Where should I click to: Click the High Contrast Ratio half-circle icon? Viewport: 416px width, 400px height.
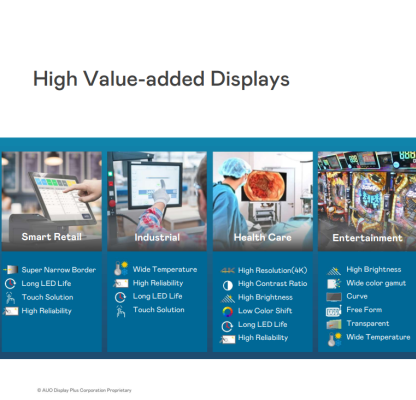228,285
